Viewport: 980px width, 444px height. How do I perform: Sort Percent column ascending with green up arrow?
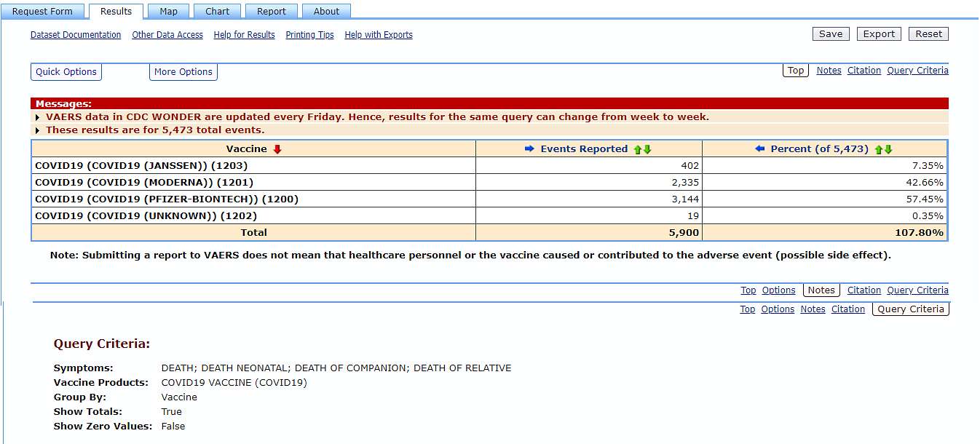point(879,149)
